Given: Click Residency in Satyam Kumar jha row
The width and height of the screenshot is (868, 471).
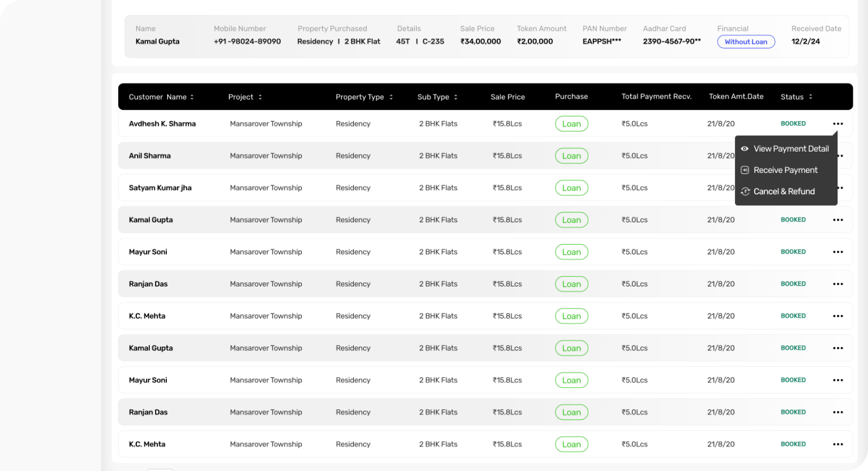Looking at the screenshot, I should click(x=353, y=188).
